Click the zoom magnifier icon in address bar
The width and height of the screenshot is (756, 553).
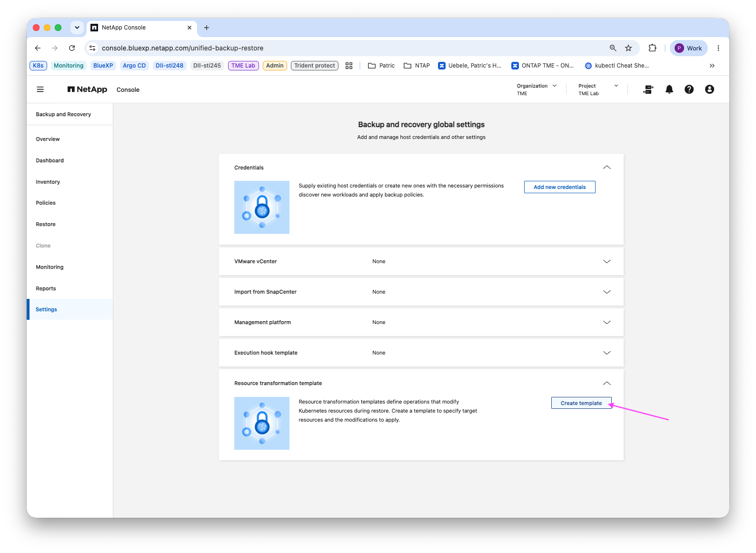[613, 48]
